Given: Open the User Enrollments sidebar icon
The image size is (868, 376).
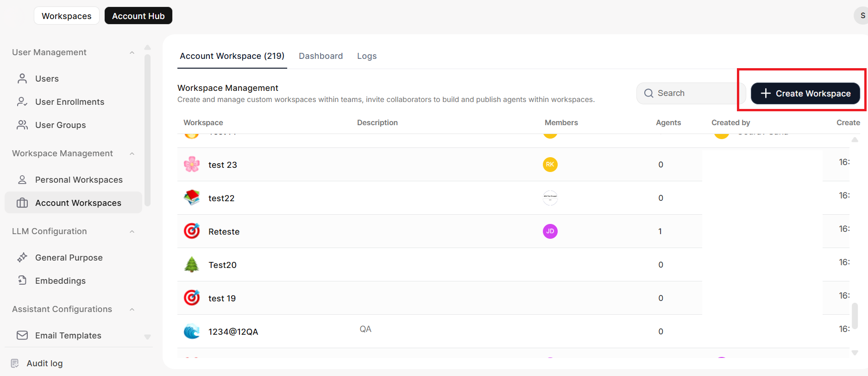Looking at the screenshot, I should tap(22, 102).
